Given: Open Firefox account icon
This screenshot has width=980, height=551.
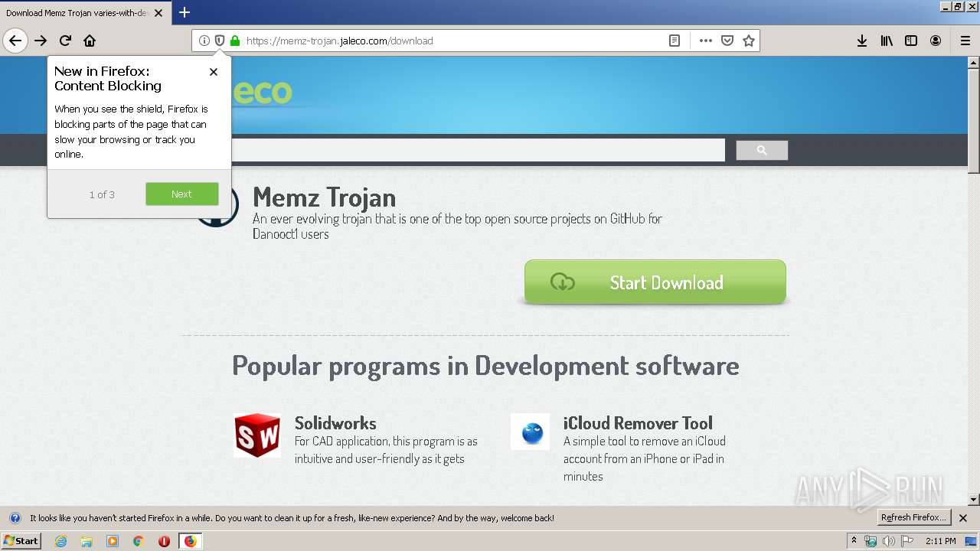Looking at the screenshot, I should tap(936, 41).
